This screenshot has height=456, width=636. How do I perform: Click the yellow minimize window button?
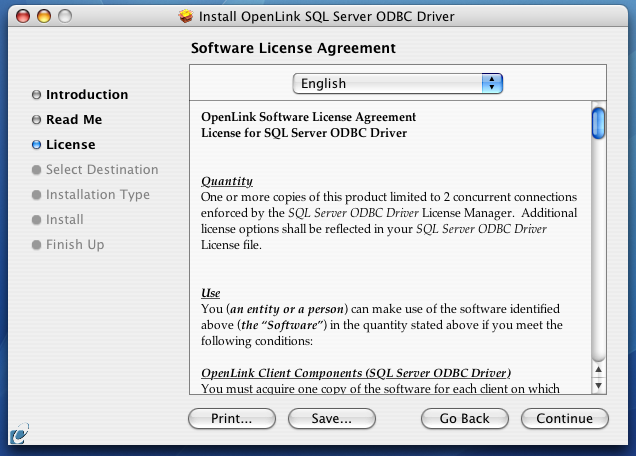44,16
